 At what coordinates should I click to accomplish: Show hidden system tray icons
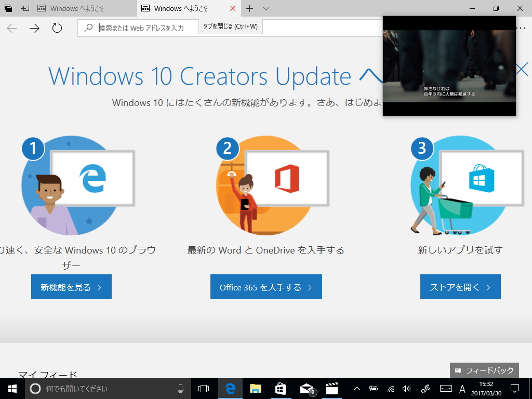(356, 389)
